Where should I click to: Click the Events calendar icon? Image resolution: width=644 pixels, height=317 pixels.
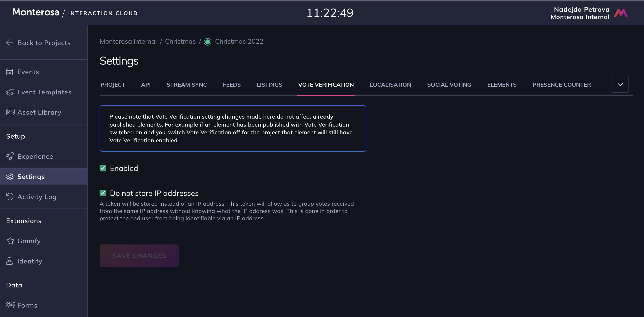coord(9,72)
